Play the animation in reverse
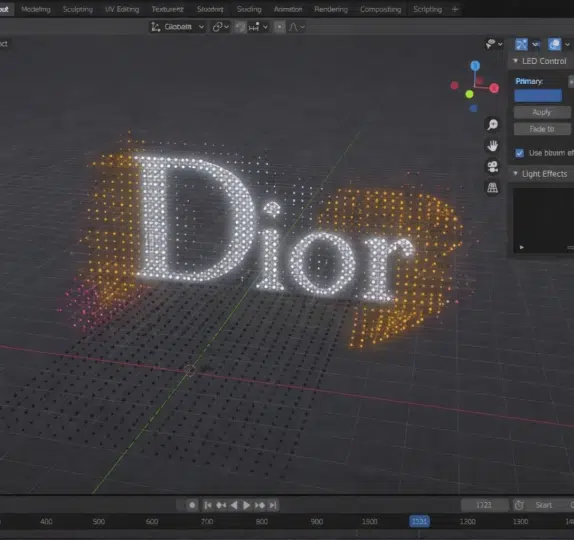 (234, 505)
